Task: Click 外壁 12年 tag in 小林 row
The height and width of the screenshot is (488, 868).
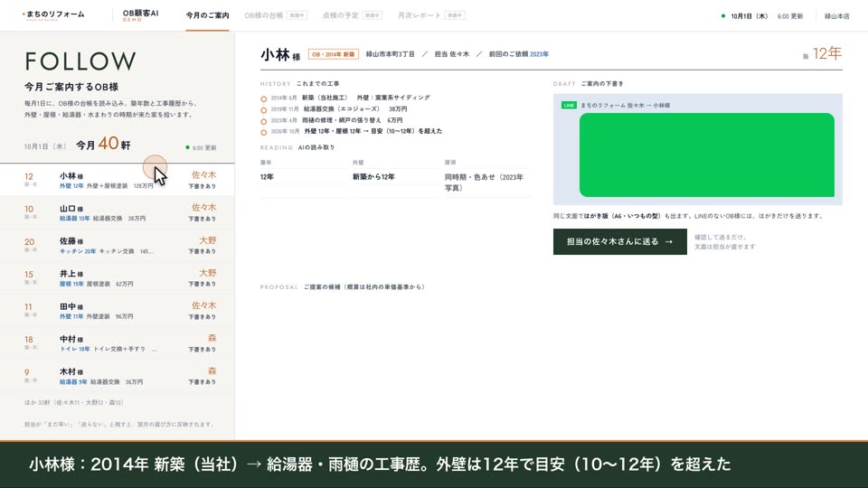Action: coord(71,186)
